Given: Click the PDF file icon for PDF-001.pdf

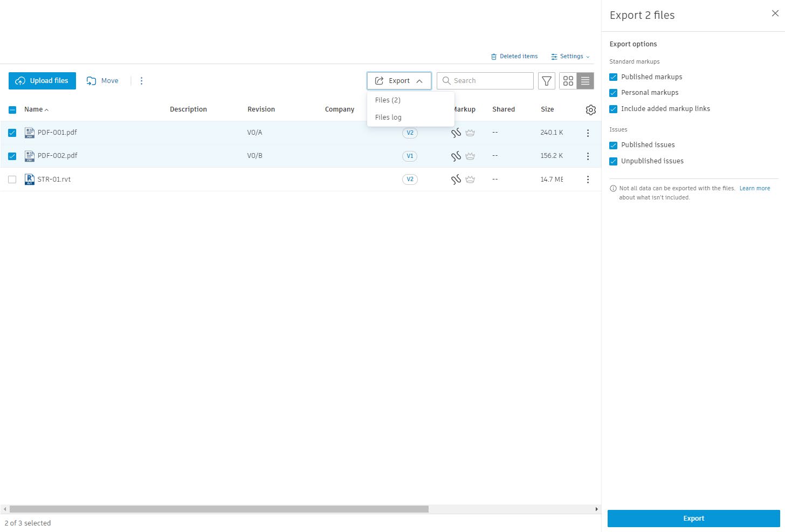Looking at the screenshot, I should pyautogui.click(x=30, y=133).
